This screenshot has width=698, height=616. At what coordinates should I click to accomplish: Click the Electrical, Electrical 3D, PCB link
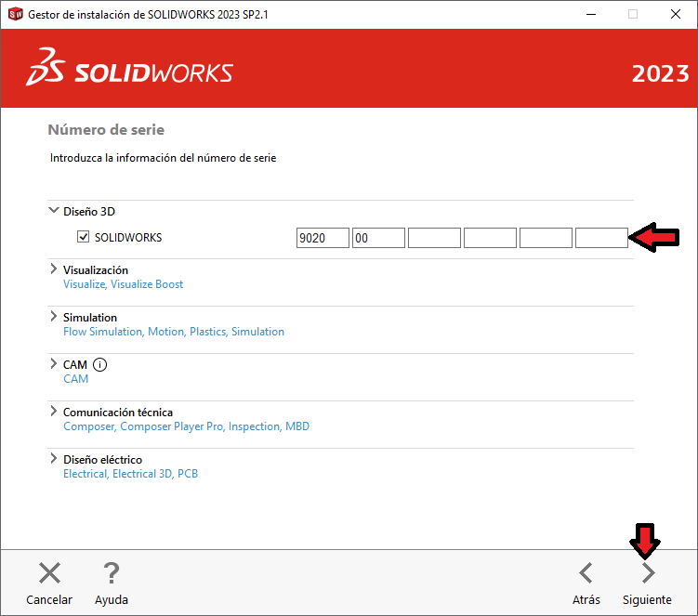[x=130, y=474]
